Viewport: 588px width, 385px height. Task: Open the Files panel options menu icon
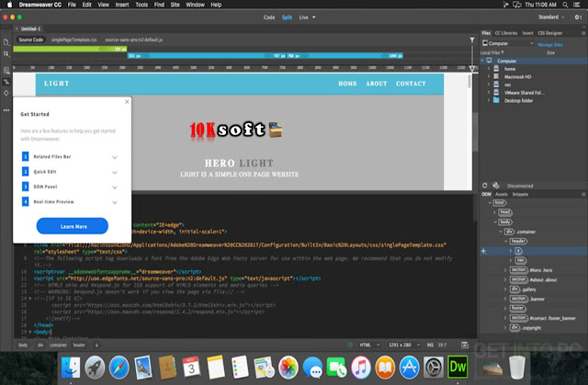[583, 33]
